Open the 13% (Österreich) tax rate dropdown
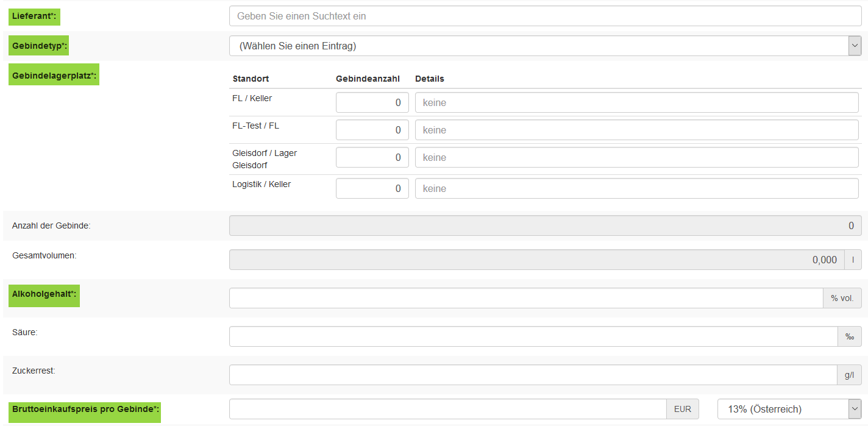 [789, 409]
